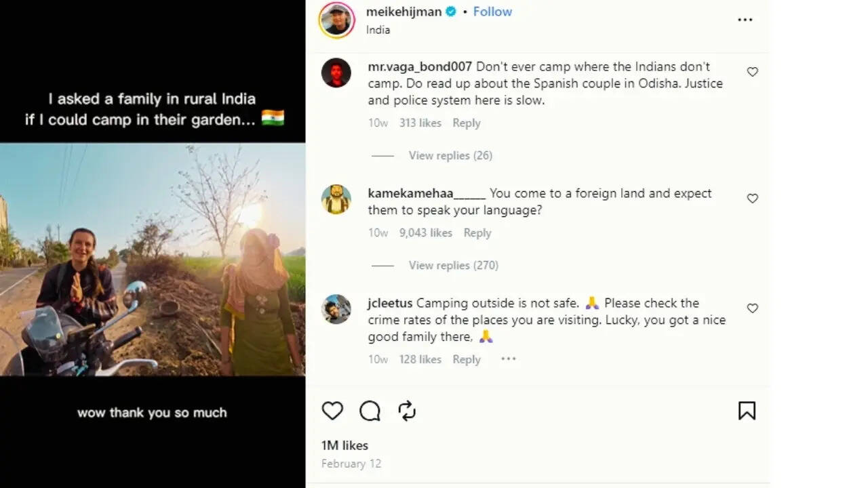Expand replies under mr.vaga_bond007's comment
Image resolution: width=868 pixels, height=488 pixels.
click(450, 155)
